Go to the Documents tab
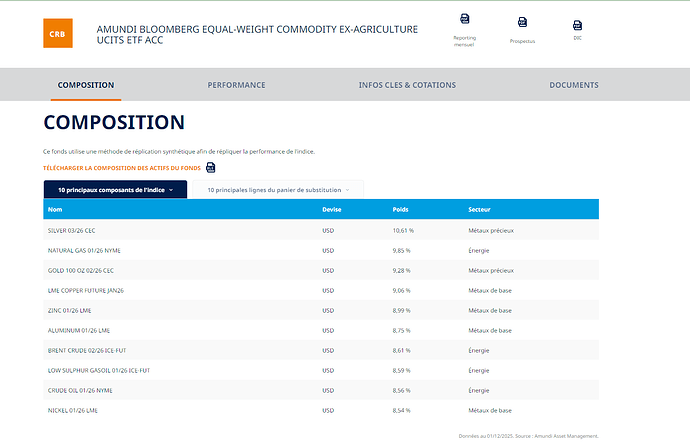Screen dimensions: 690x447 (574, 85)
